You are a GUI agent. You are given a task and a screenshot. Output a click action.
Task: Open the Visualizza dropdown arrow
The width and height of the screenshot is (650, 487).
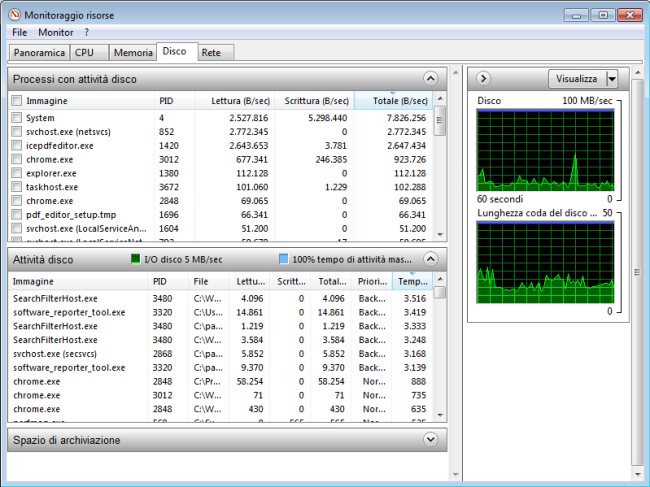pos(612,79)
